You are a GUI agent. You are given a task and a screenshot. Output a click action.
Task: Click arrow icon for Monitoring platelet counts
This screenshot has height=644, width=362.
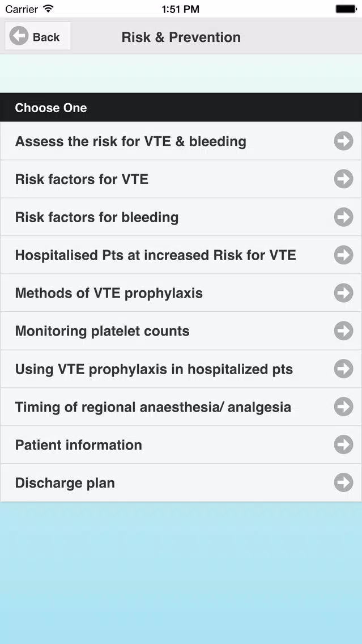tap(343, 331)
